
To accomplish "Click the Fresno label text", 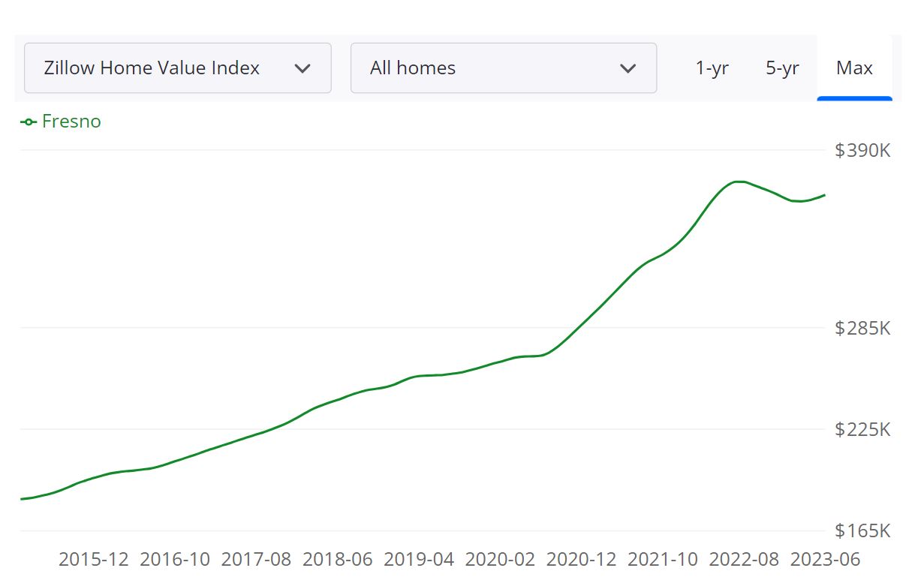I will [72, 121].
